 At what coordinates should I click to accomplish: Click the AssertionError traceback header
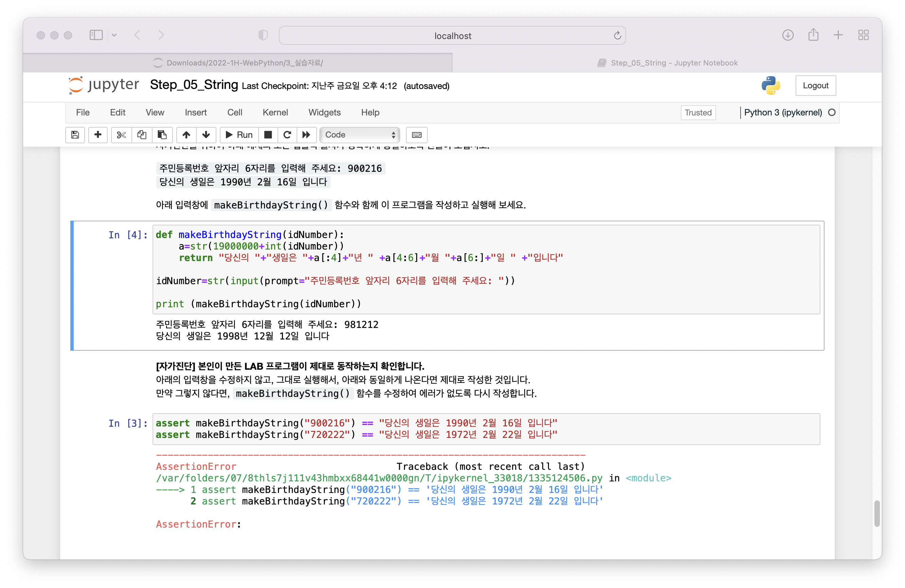point(370,467)
